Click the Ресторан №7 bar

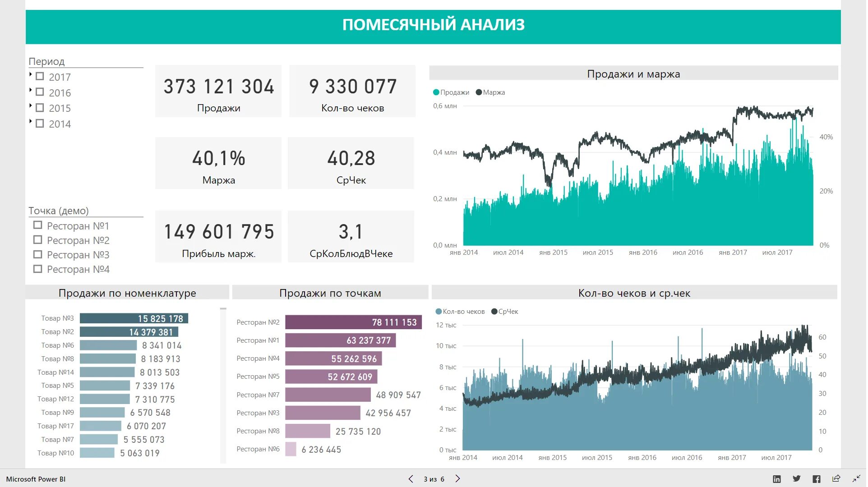(328, 395)
